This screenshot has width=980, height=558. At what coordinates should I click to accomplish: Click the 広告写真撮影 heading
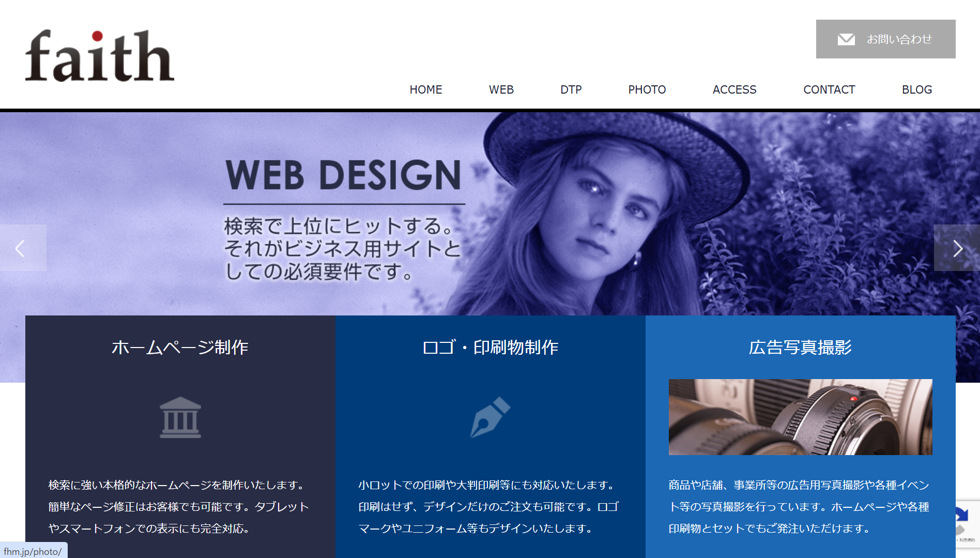800,347
